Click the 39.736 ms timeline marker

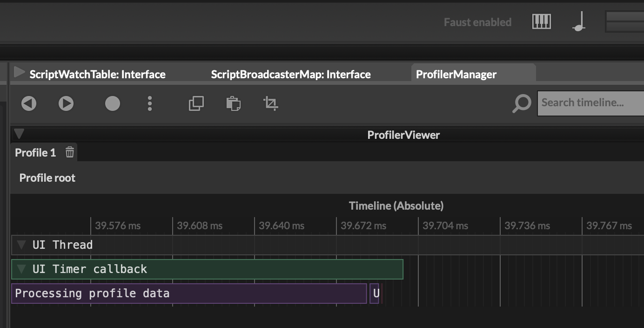tap(527, 226)
